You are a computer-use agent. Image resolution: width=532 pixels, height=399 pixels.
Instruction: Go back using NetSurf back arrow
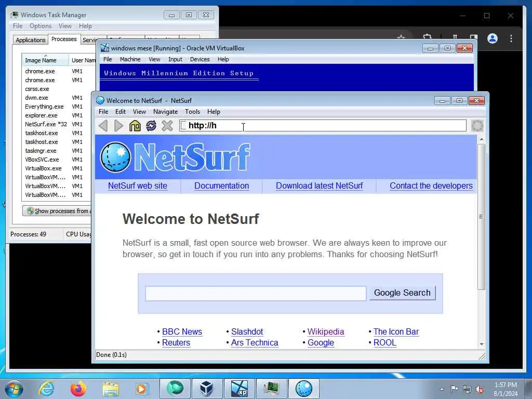click(x=103, y=126)
